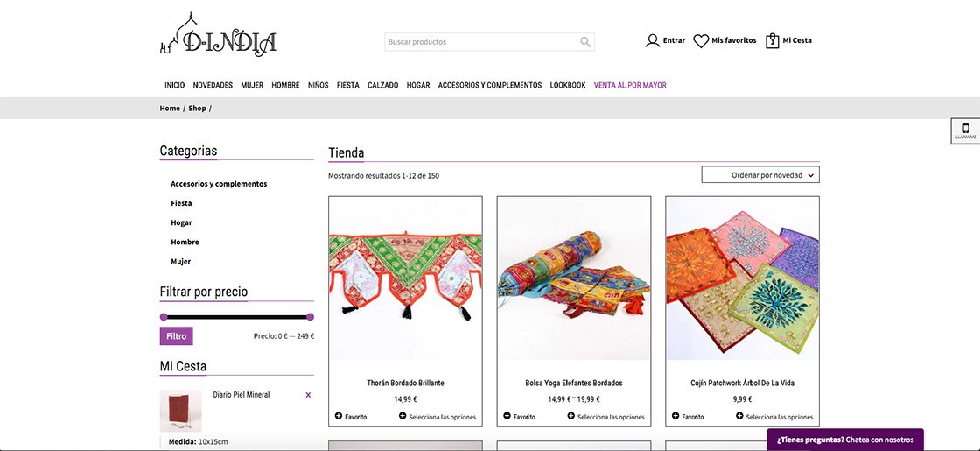
Task: Remove Diario Piel Mineral from cart
Action: pyautogui.click(x=308, y=395)
